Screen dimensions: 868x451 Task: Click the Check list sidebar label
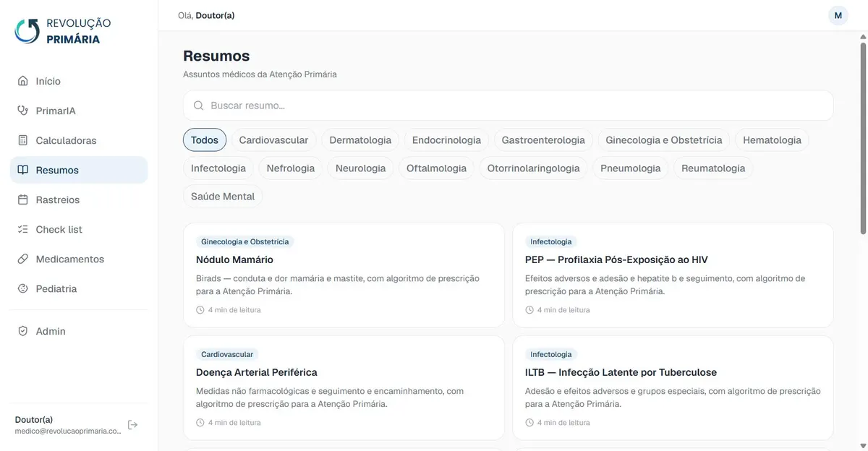point(59,229)
